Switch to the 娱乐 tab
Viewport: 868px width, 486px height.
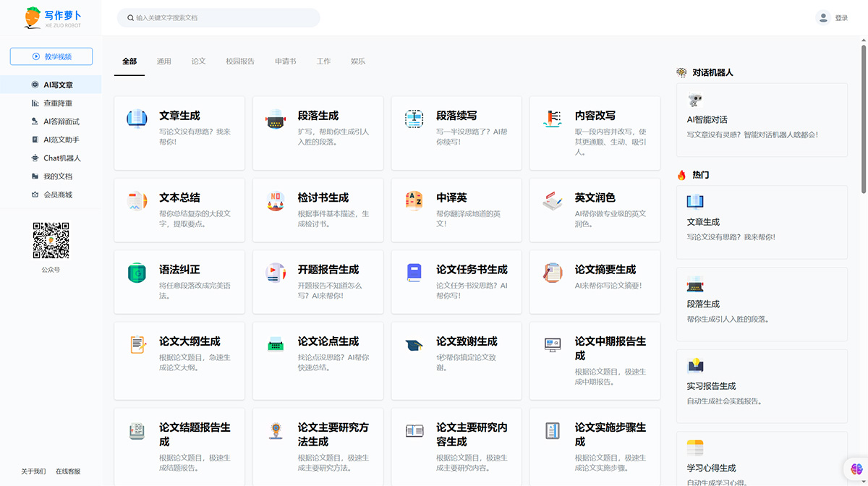pyautogui.click(x=357, y=61)
